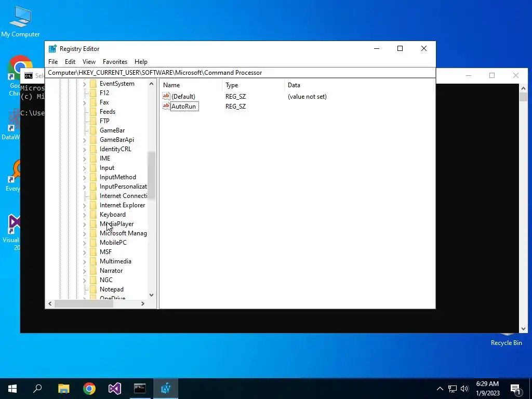This screenshot has width=532, height=399.
Task: Expand the InputMethod key
Action: tap(85, 177)
